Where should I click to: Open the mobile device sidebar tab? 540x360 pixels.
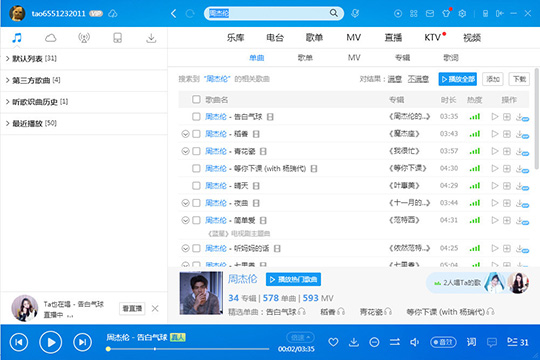click(x=117, y=38)
